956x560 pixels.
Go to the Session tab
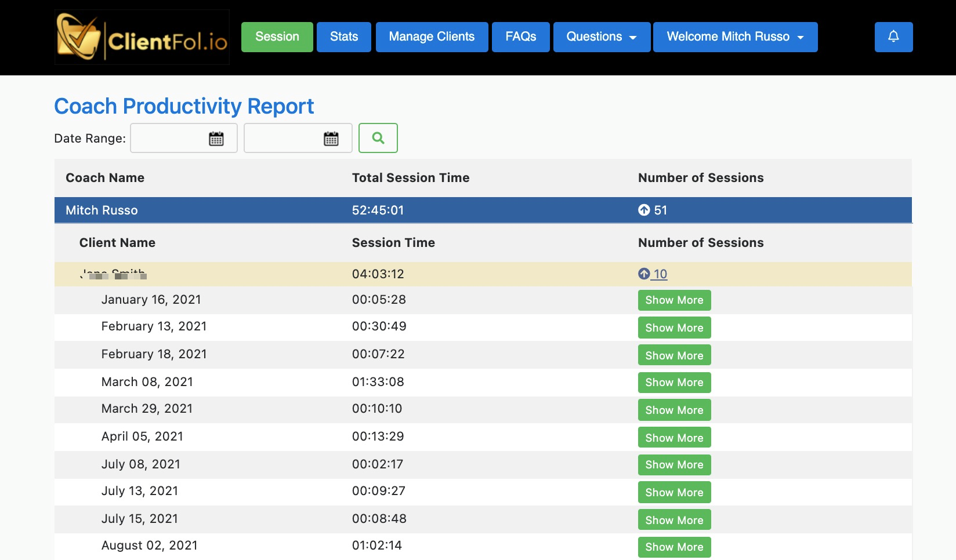coord(277,37)
